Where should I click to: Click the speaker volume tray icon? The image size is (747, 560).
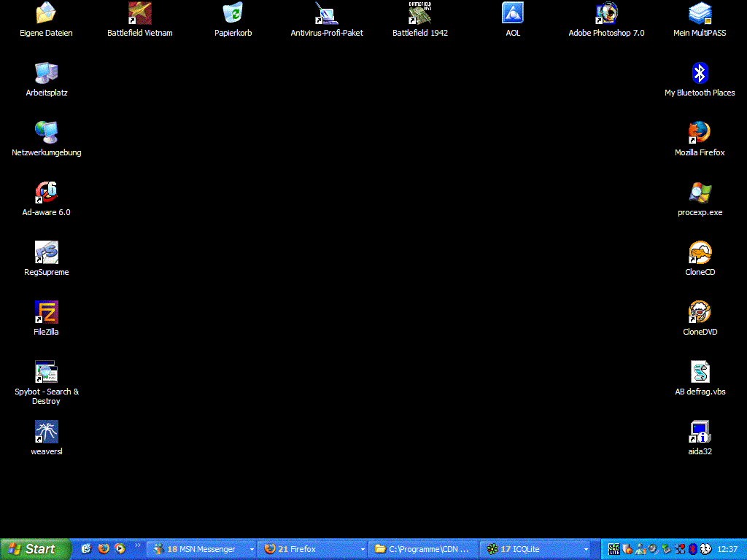tap(653, 549)
